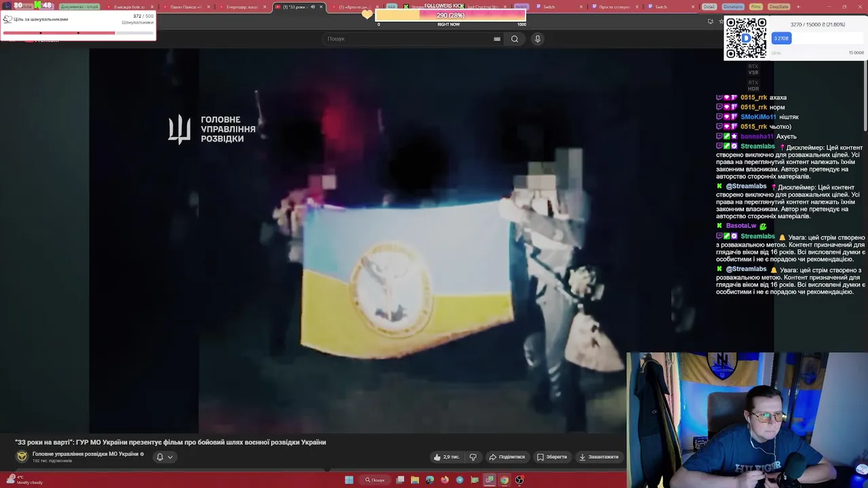868x488 pixels.
Task: Expand the Donations tab group
Action: point(733,7)
